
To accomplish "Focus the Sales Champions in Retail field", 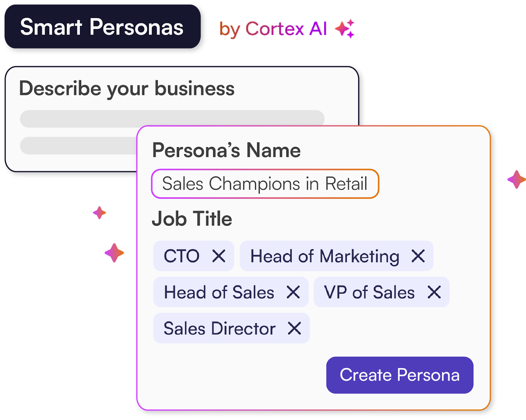I will (265, 184).
